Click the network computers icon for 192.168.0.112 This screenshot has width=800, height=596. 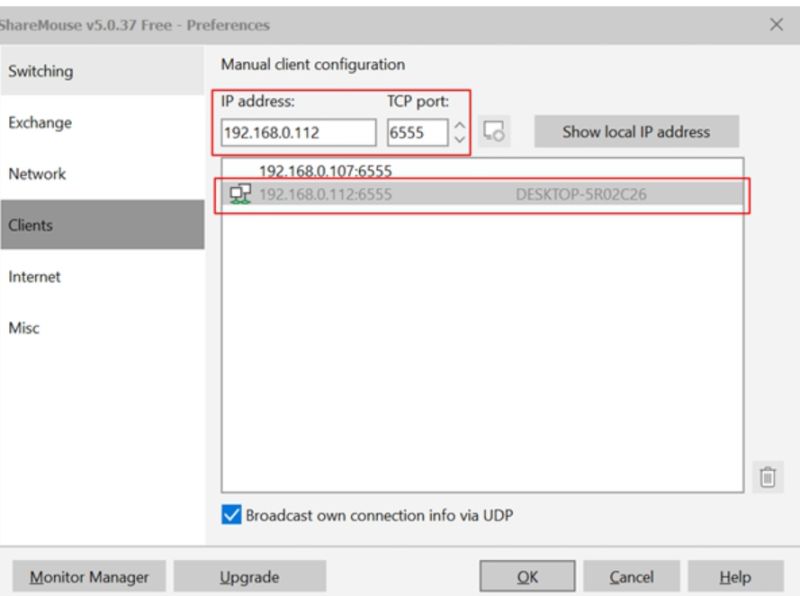(240, 194)
